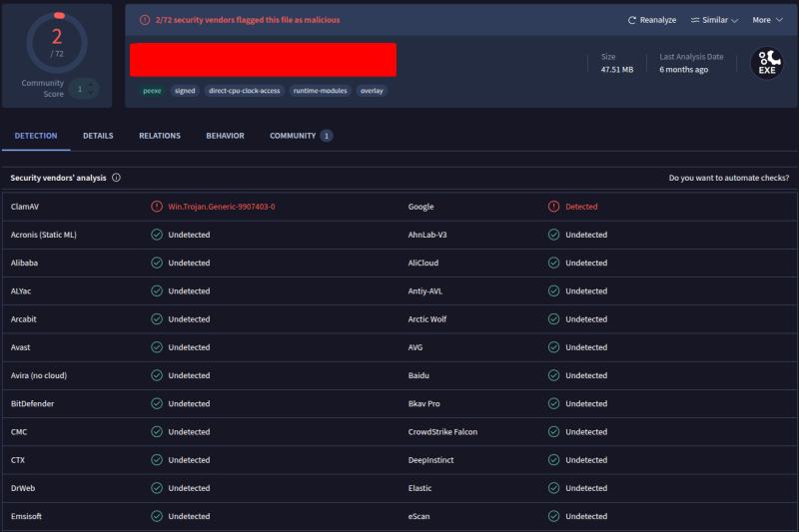This screenshot has width=799, height=532.
Task: Click Google's 'Detected' result text
Action: click(581, 207)
